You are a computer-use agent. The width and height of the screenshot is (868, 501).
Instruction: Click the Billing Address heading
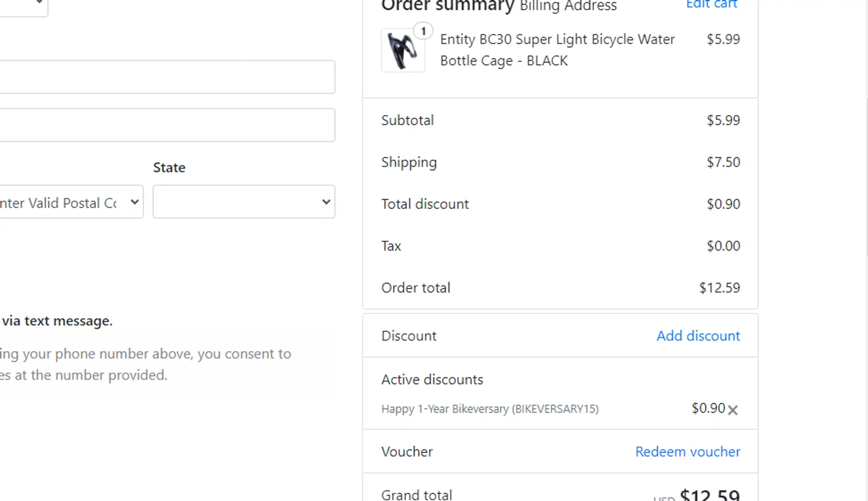[568, 6]
